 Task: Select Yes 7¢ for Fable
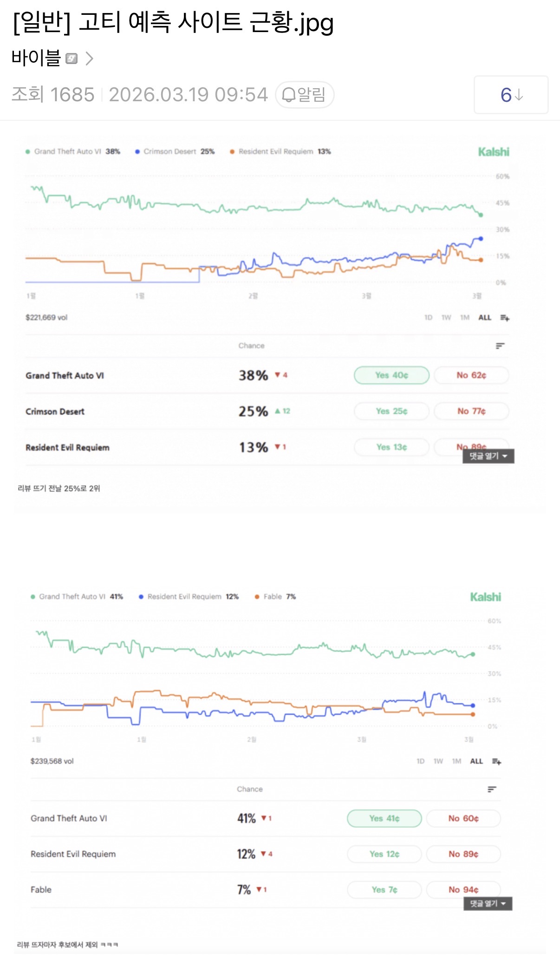point(384,890)
